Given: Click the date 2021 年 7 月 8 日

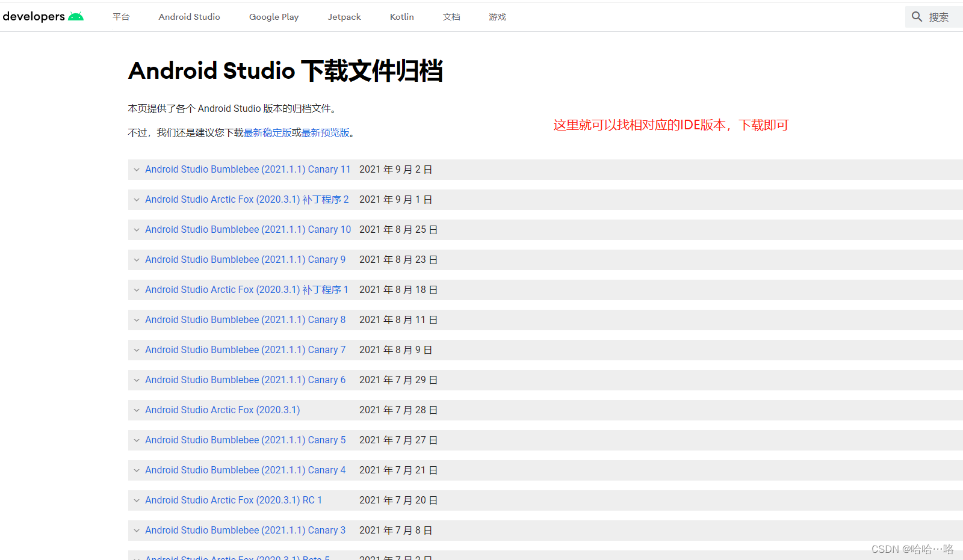Looking at the screenshot, I should tap(396, 531).
